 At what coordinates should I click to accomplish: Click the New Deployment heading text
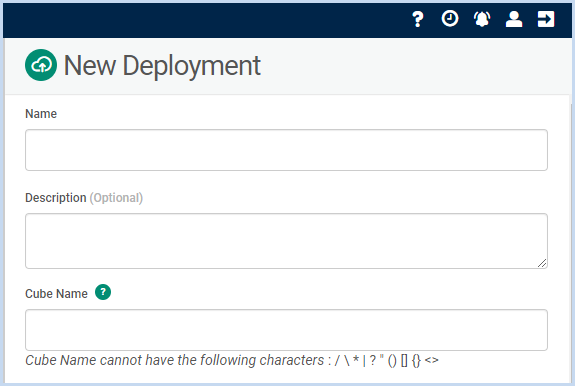pyautogui.click(x=162, y=66)
